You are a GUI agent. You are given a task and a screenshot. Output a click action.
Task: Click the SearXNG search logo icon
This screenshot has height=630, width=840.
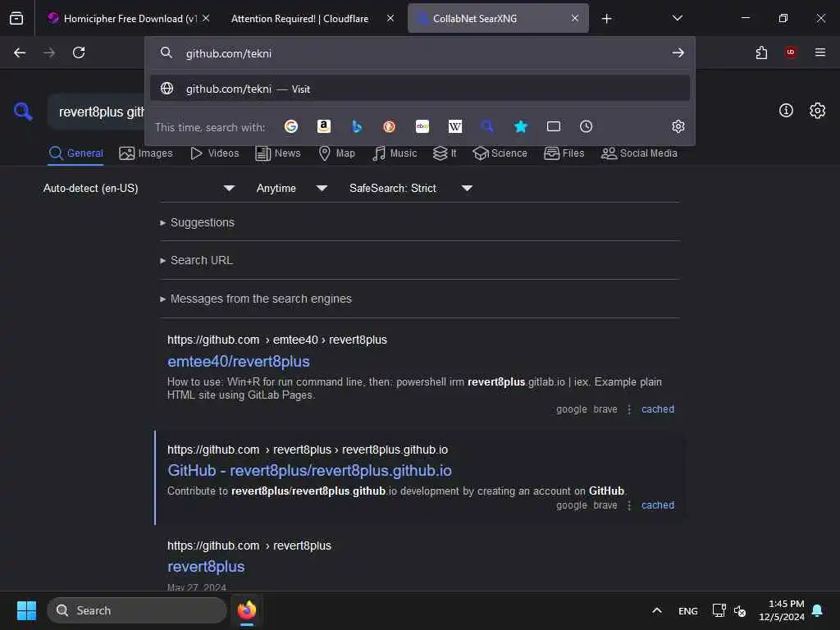pos(23,112)
